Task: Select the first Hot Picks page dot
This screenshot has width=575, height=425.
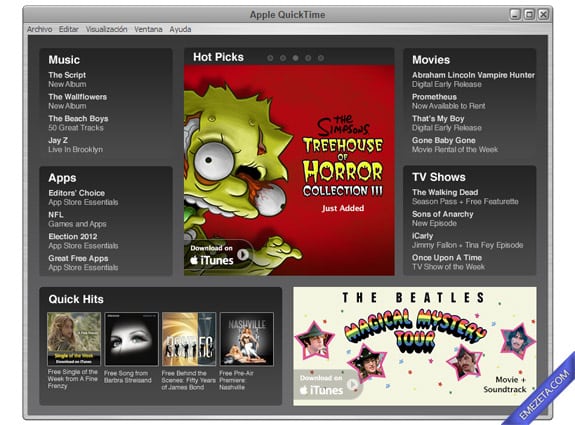Action: coord(270,58)
